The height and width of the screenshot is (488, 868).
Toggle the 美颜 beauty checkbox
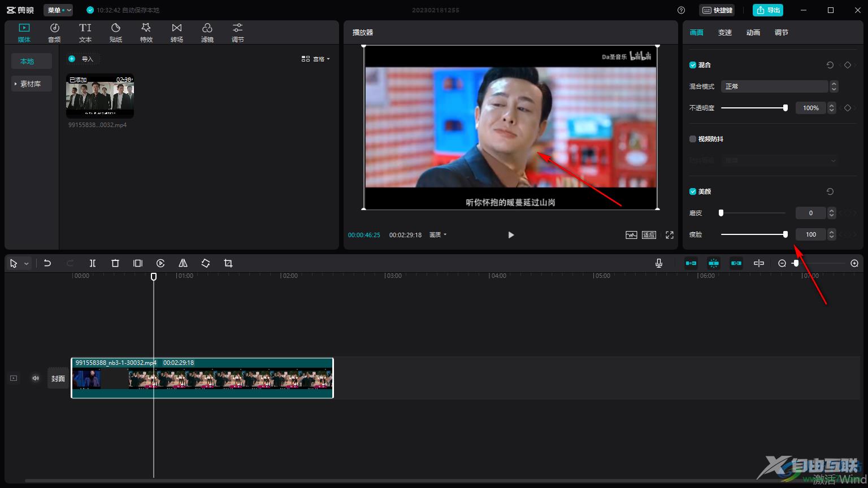tap(693, 191)
